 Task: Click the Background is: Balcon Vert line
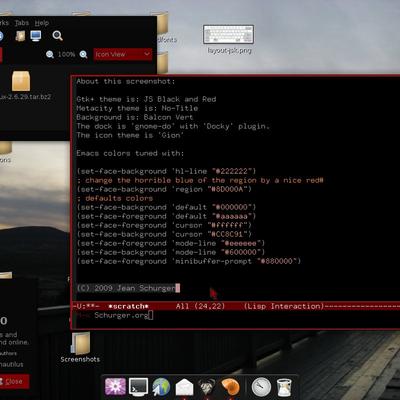coord(135,117)
